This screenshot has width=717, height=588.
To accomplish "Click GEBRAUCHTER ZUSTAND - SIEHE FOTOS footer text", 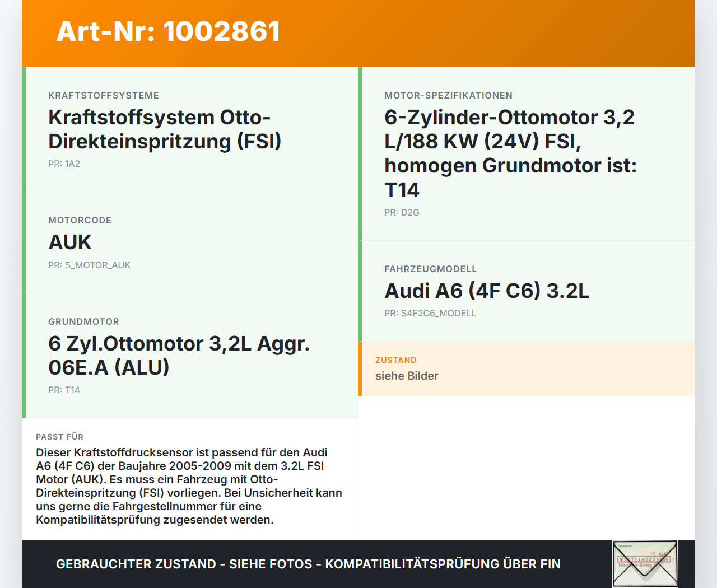I will (x=308, y=564).
